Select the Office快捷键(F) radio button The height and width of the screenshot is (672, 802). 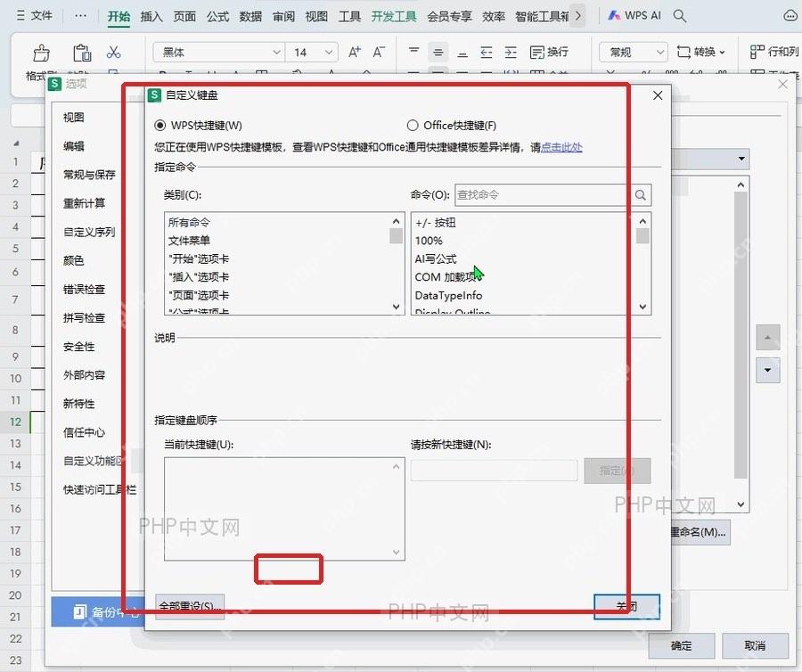413,126
